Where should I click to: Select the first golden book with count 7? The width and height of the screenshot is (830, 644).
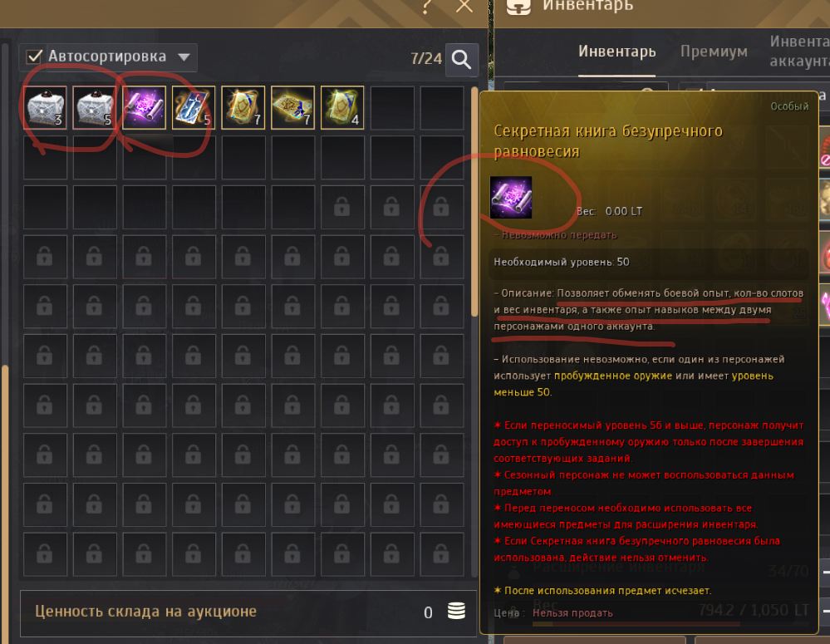(x=243, y=107)
